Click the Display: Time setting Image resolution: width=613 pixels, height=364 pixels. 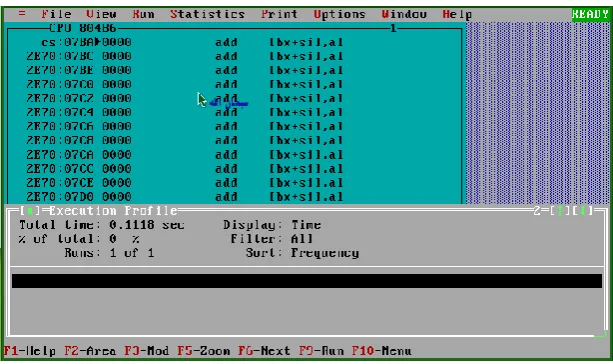tap(272, 225)
